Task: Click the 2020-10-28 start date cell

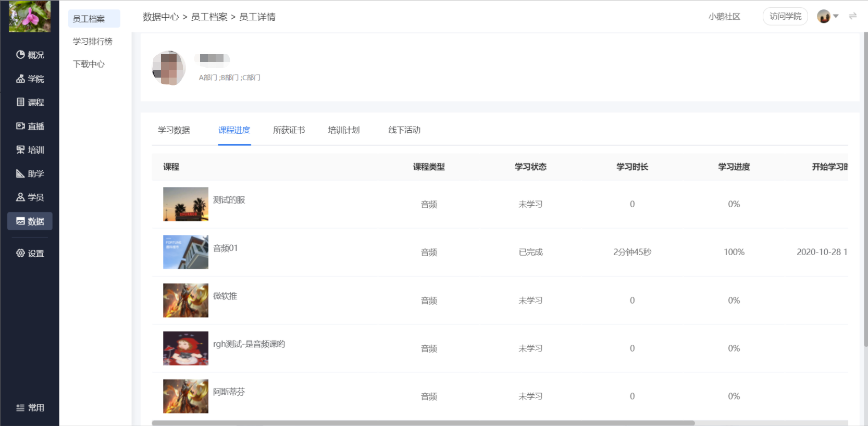Action: pyautogui.click(x=822, y=252)
